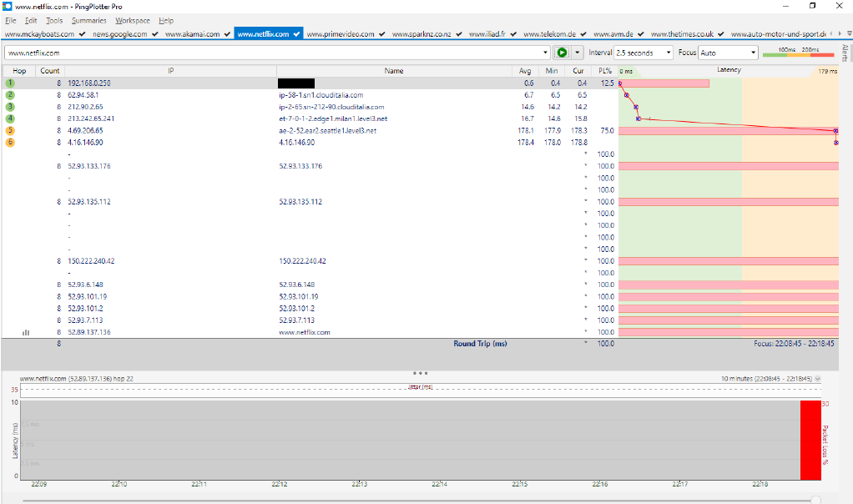The image size is (853, 504).
Task: Switch to the www.akamai.com tab
Action: [x=193, y=33]
